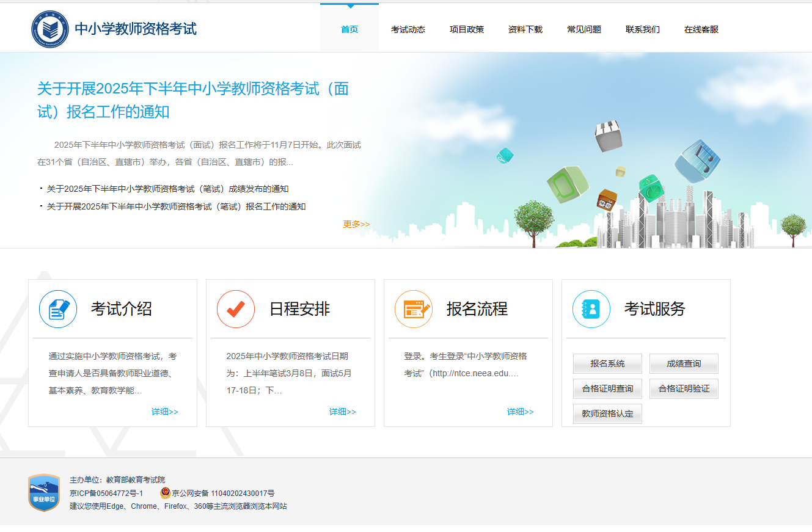Open the 考试动态 navigation tab
Image resolution: width=812 pixels, height=532 pixels.
[x=408, y=29]
